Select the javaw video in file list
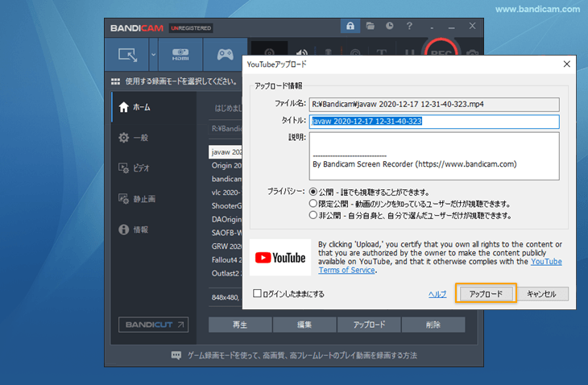Screen dimensions: 588x385 pos(226,152)
